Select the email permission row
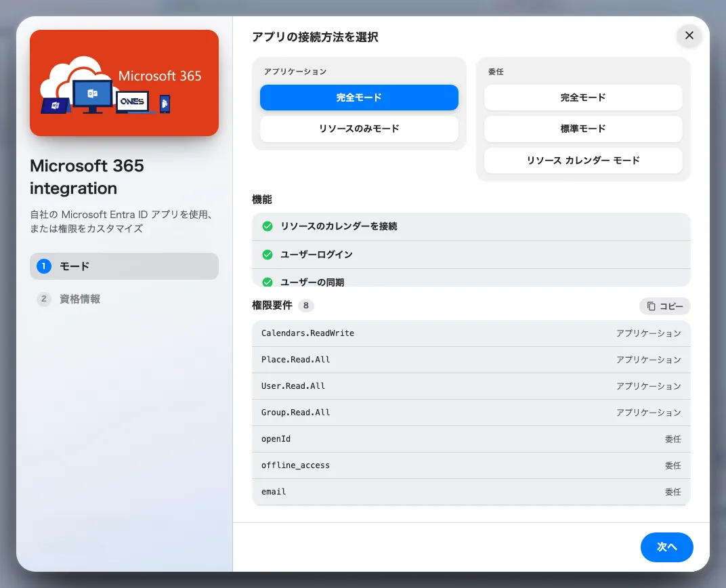The height and width of the screenshot is (588, 726). point(471,492)
